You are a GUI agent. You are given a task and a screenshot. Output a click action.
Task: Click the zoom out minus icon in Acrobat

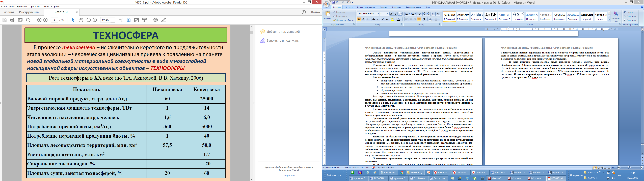[x=89, y=20]
